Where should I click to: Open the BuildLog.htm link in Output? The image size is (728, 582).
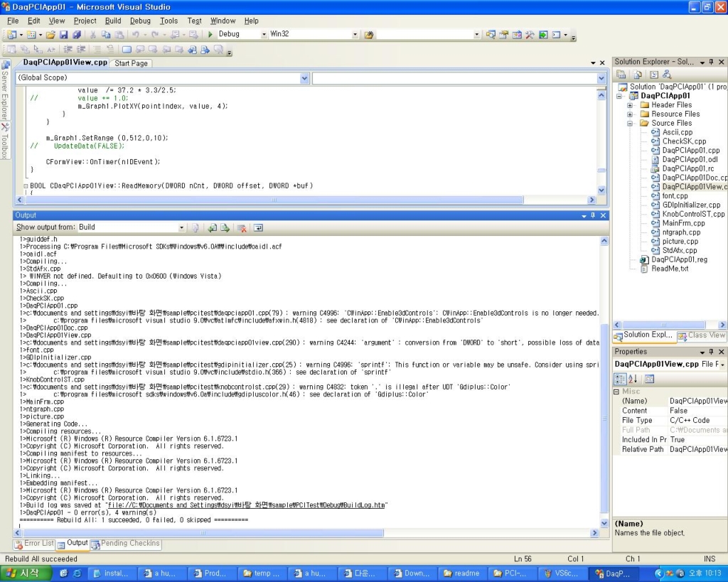coord(247,505)
